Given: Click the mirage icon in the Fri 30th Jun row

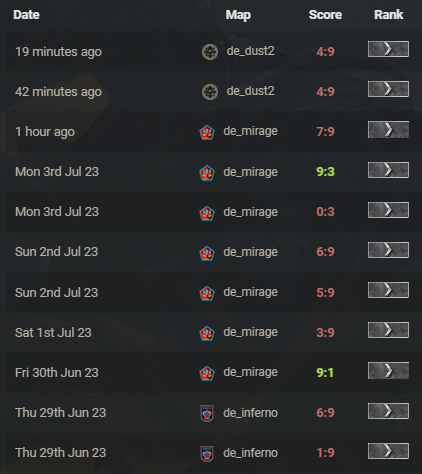Looking at the screenshot, I should click(207, 373).
